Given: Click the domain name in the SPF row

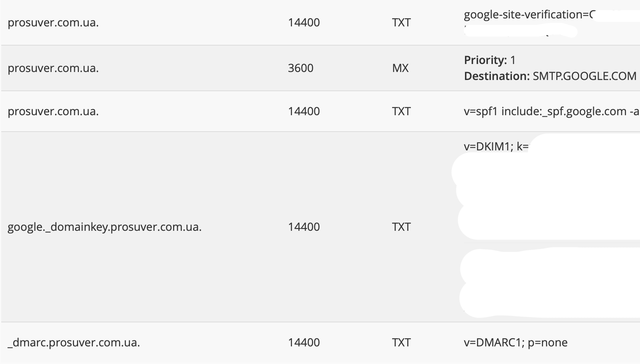Looking at the screenshot, I should click(53, 111).
